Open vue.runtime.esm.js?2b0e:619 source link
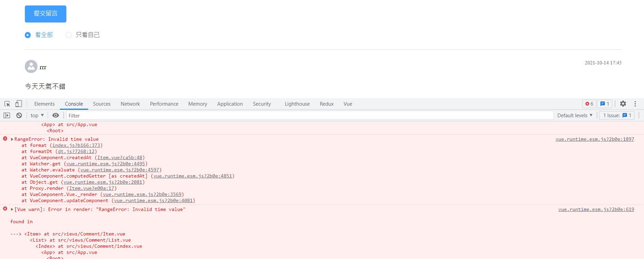The width and height of the screenshot is (644, 259). (596, 209)
